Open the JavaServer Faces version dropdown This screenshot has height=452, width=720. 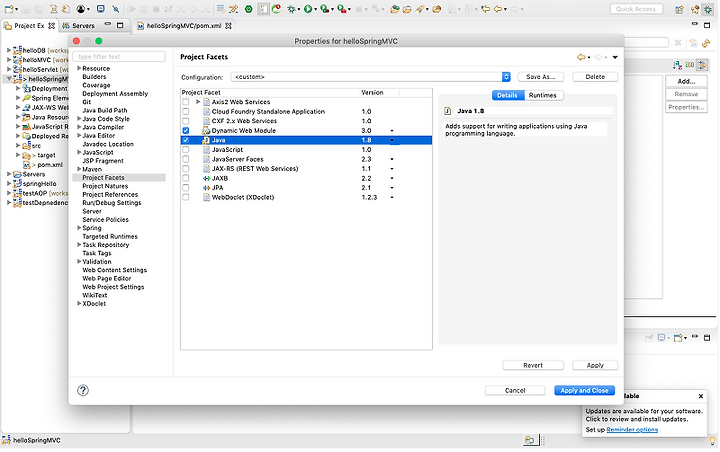pos(392,159)
